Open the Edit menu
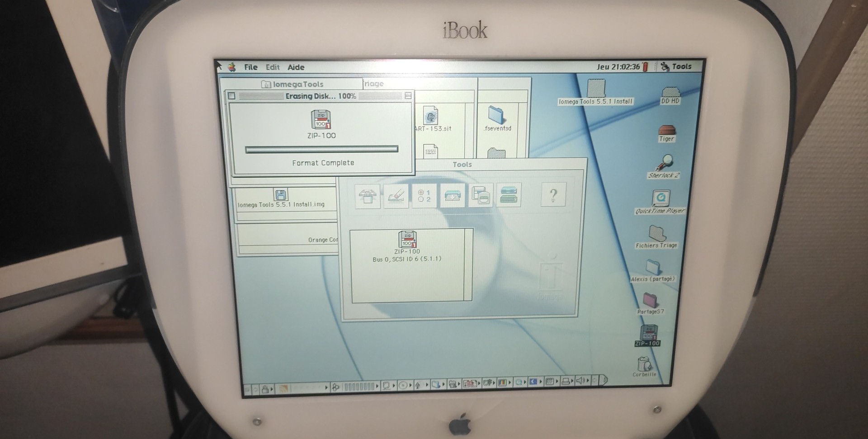The height and width of the screenshot is (439, 868). tap(273, 67)
